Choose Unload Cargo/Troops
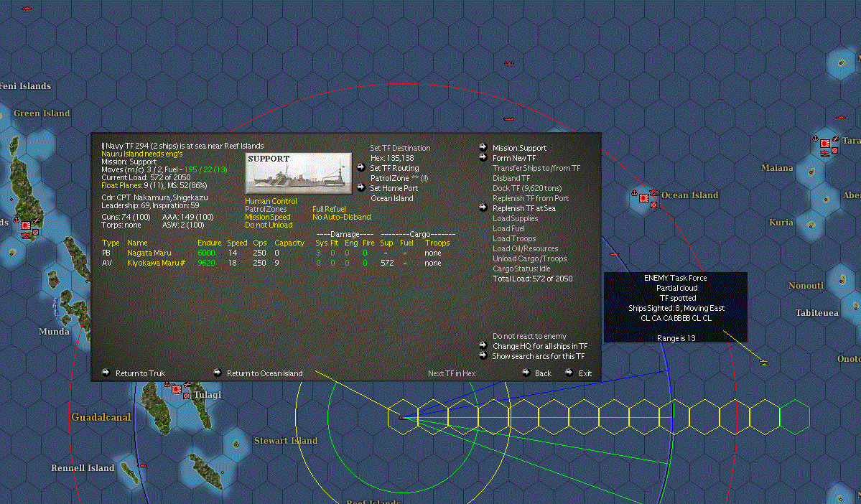The height and width of the screenshot is (504, 861). [529, 258]
